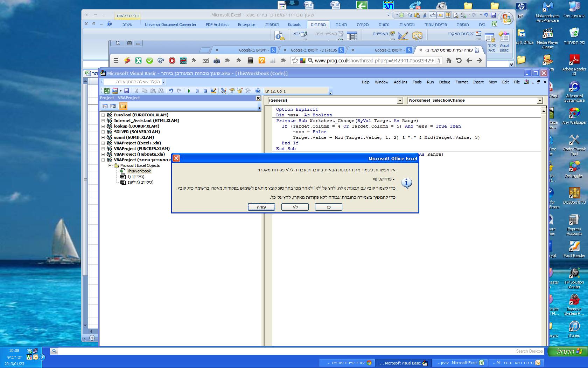
Task: Expand the Internet_Assistant (HTML.XLAM) project node
Action: pos(103,121)
